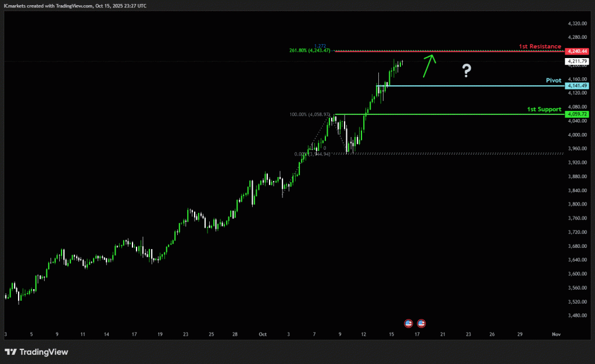Select the red 4,240.44 price tag
Screen dimensions: 595x364
click(x=576, y=51)
